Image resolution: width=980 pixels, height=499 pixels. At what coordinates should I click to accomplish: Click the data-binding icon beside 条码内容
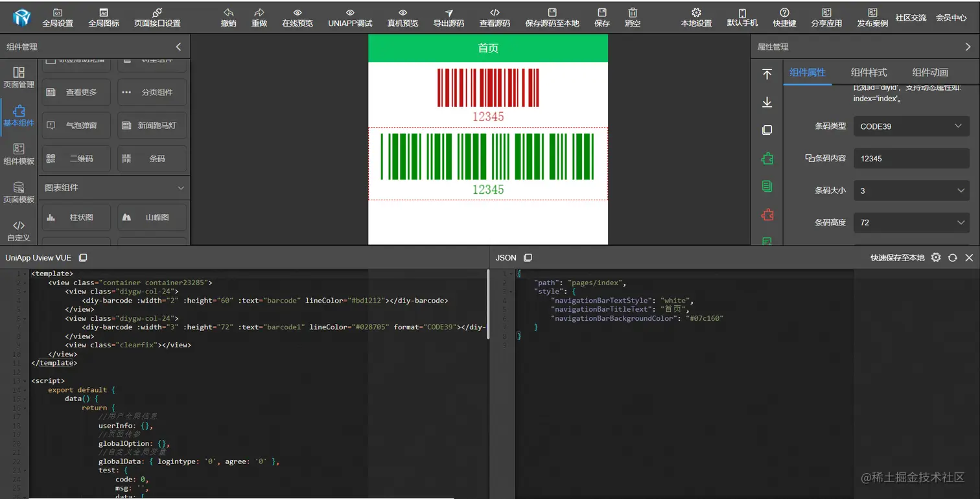coord(810,158)
